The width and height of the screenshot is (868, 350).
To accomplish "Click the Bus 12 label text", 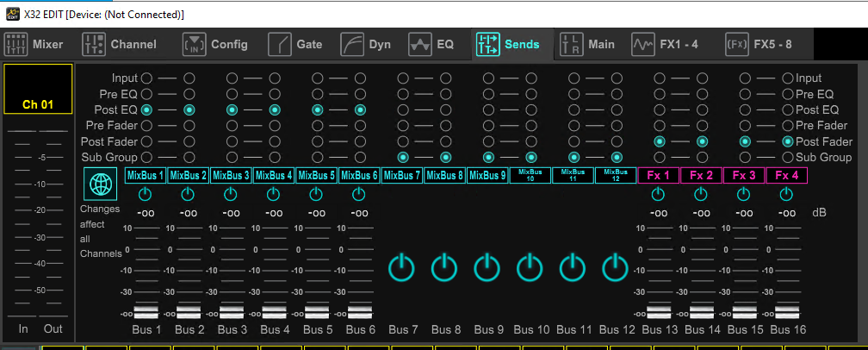I will (617, 329).
